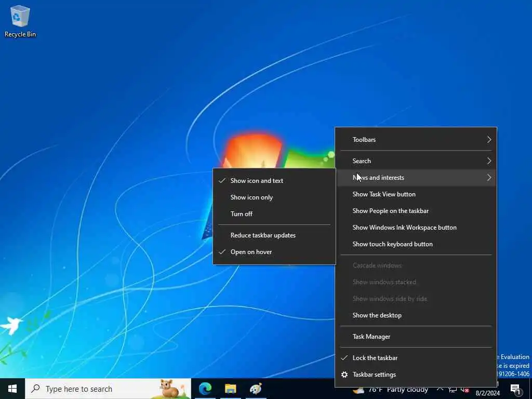Open Taskbar settings
The image size is (532, 399).
tap(416, 375)
